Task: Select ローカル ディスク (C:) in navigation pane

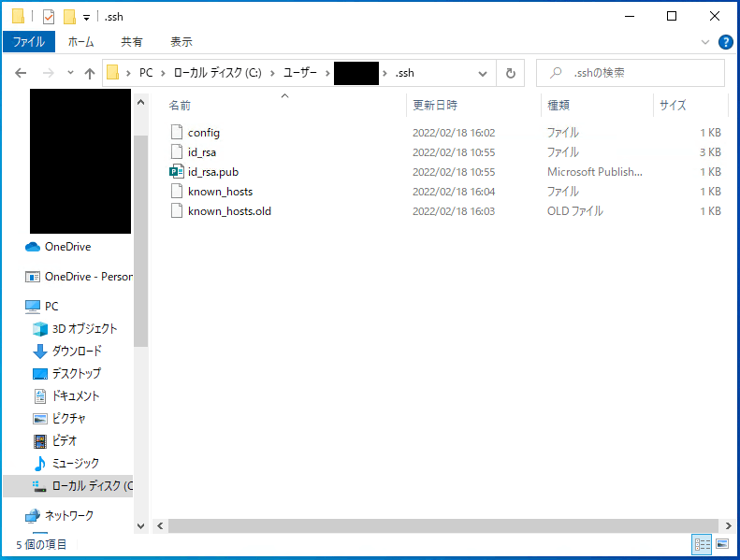Action: (x=68, y=486)
